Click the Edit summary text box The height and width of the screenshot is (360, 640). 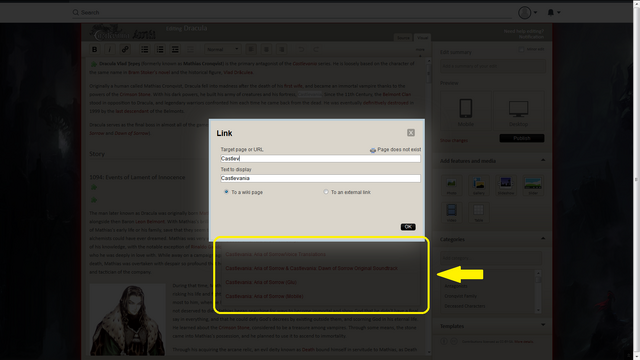click(492, 66)
